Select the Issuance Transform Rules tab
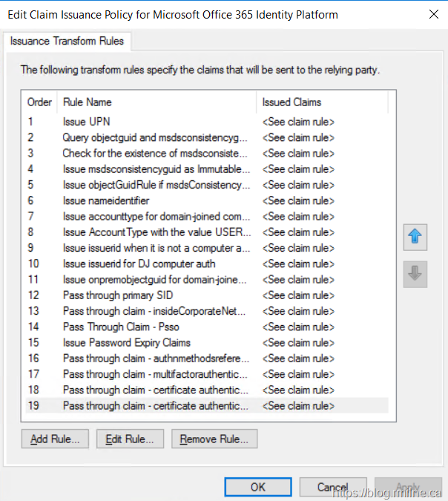 pos(67,42)
